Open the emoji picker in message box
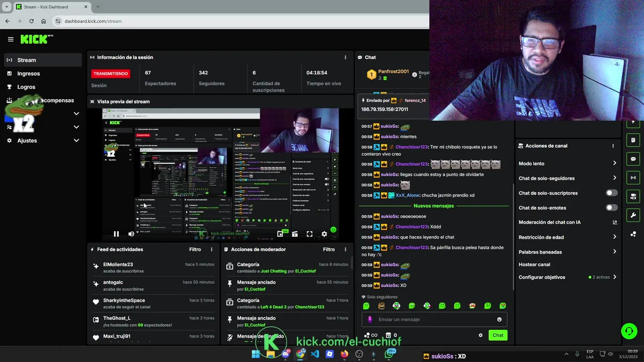644x362 pixels. [499, 319]
